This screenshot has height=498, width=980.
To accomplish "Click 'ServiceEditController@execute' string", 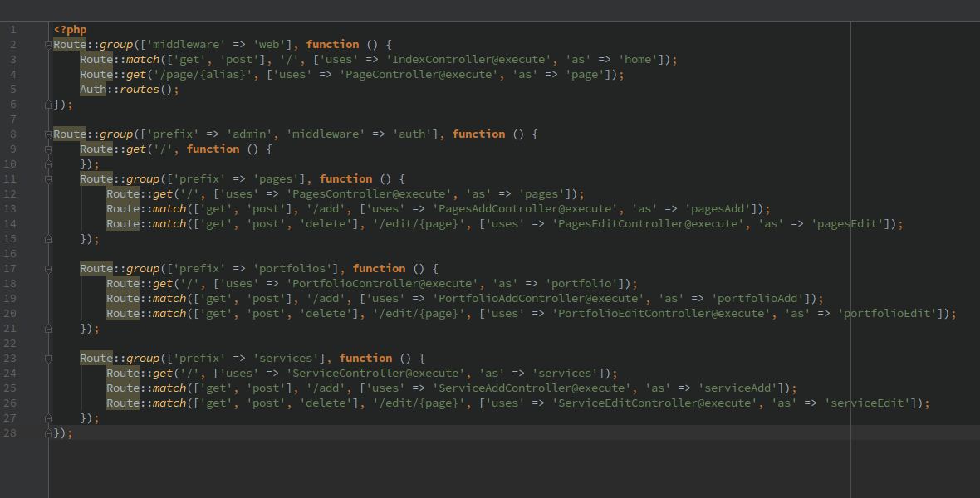I will tap(655, 403).
